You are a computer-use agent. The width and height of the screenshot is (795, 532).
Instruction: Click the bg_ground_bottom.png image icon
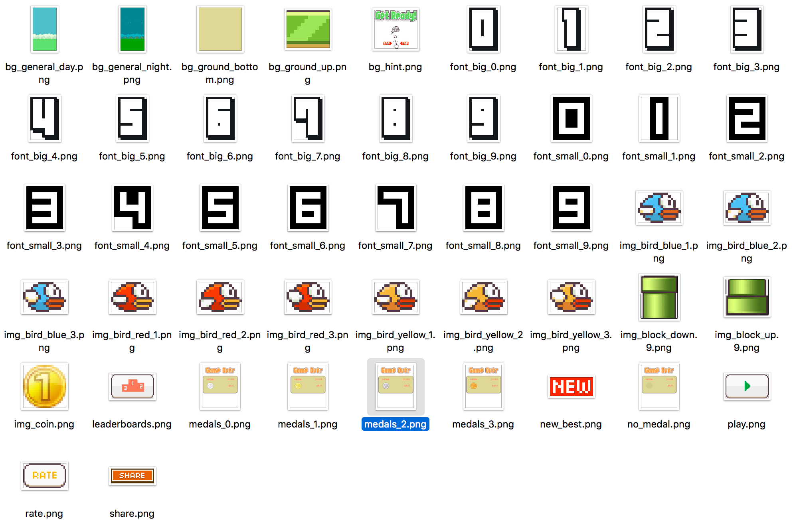220,29
